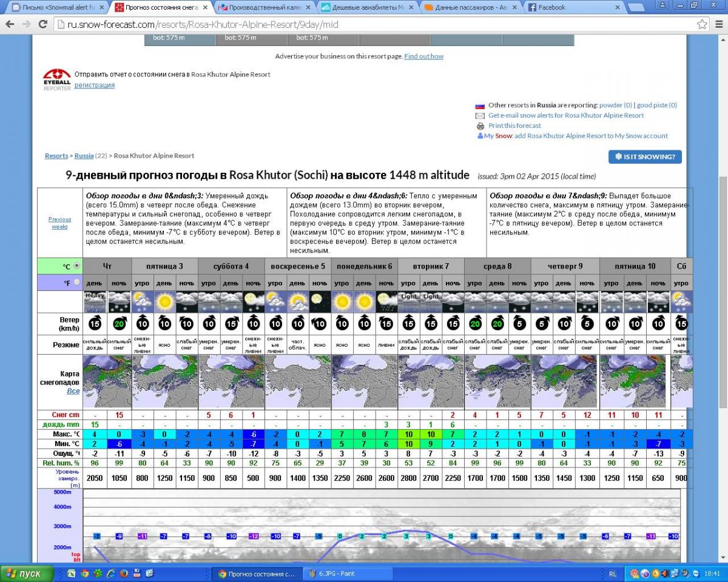728x582 pixels.
Task: Open the Chrome menu hamburger icon
Action: click(718, 24)
